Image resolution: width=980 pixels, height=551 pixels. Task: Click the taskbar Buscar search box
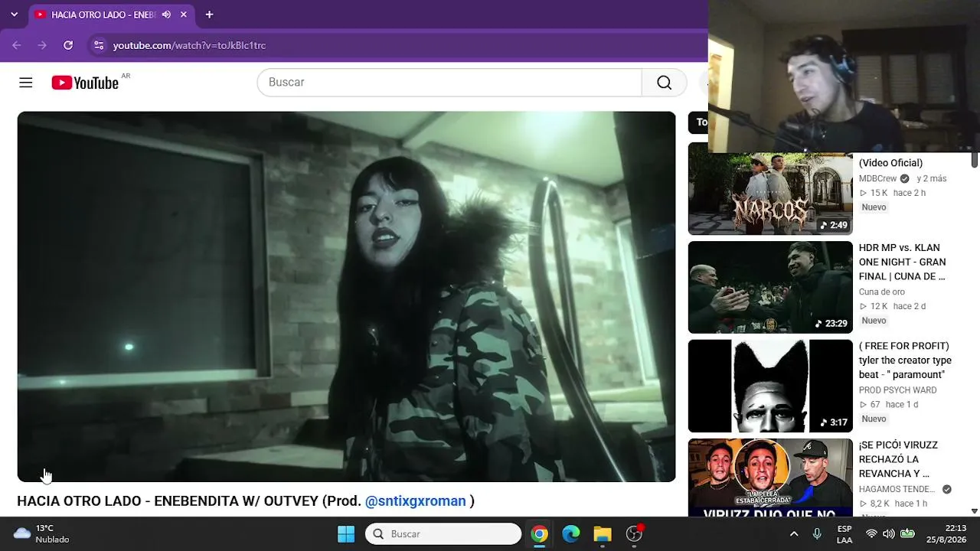(x=443, y=534)
